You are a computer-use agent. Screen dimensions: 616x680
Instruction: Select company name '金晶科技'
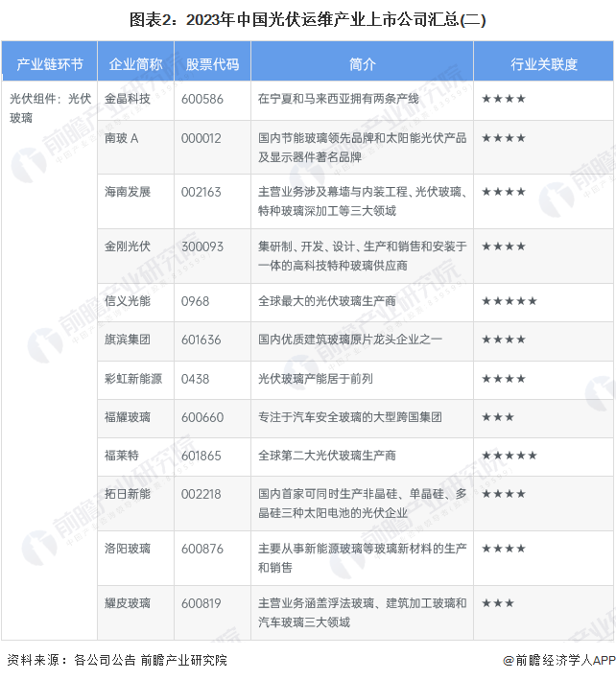127,99
